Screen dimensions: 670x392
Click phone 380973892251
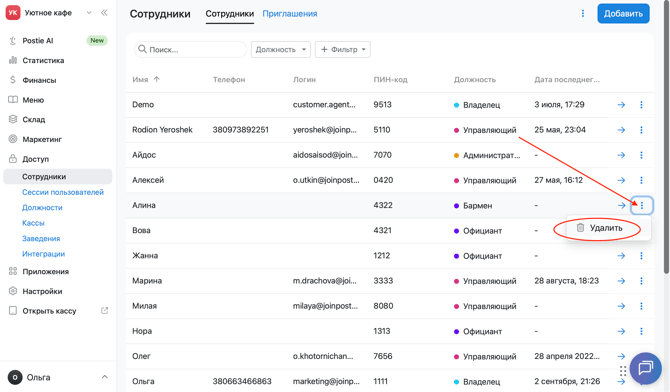click(241, 130)
